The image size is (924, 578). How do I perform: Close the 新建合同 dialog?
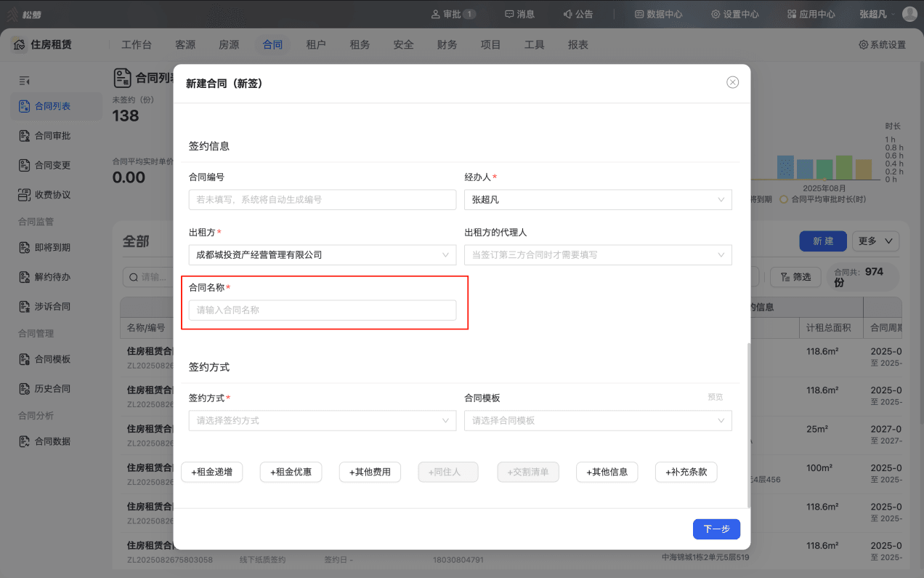pos(733,82)
